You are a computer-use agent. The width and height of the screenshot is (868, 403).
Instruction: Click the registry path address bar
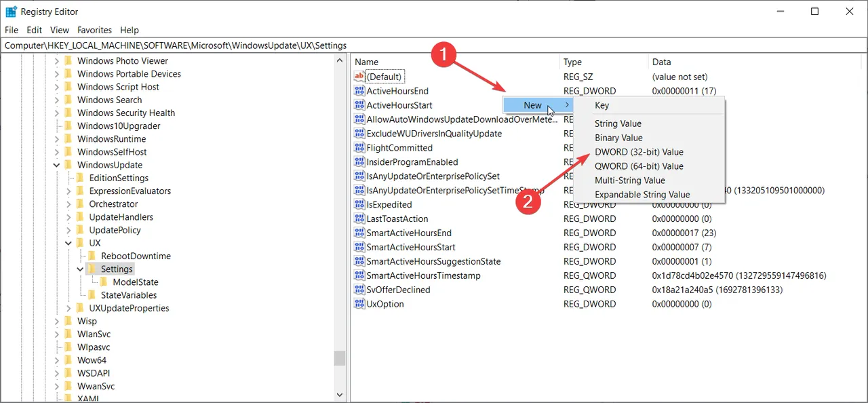(x=434, y=45)
